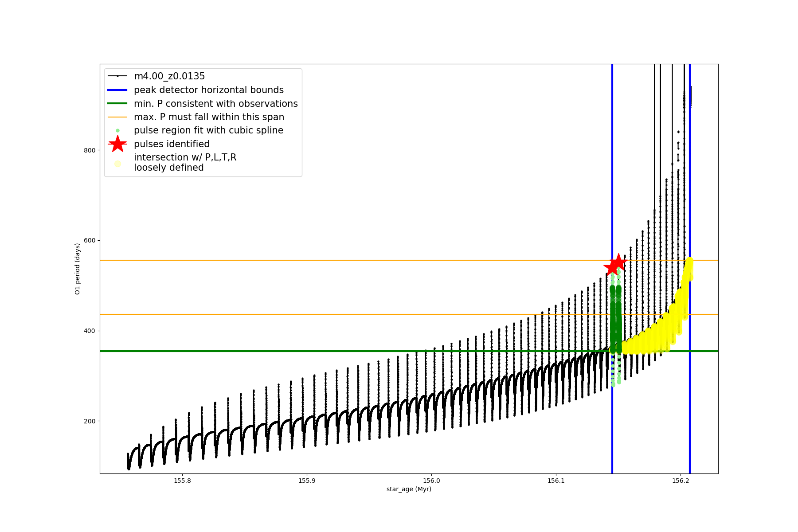Image resolution: width=798 pixels, height=532 pixels.
Task: Click the 800 y-axis tick label
Action: tap(90, 150)
